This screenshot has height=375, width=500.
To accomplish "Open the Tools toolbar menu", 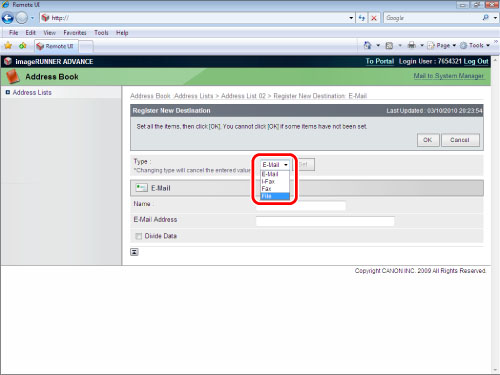I will click(475, 45).
